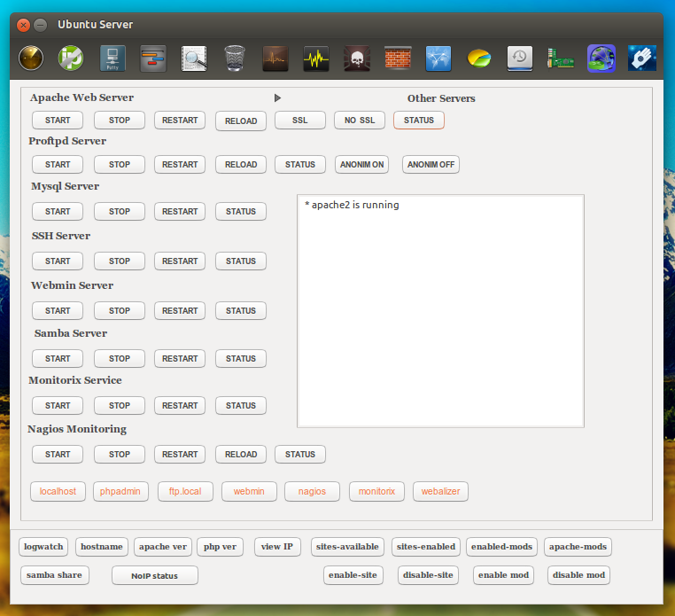Open nagios link button
The image size is (675, 616).
[312, 492]
